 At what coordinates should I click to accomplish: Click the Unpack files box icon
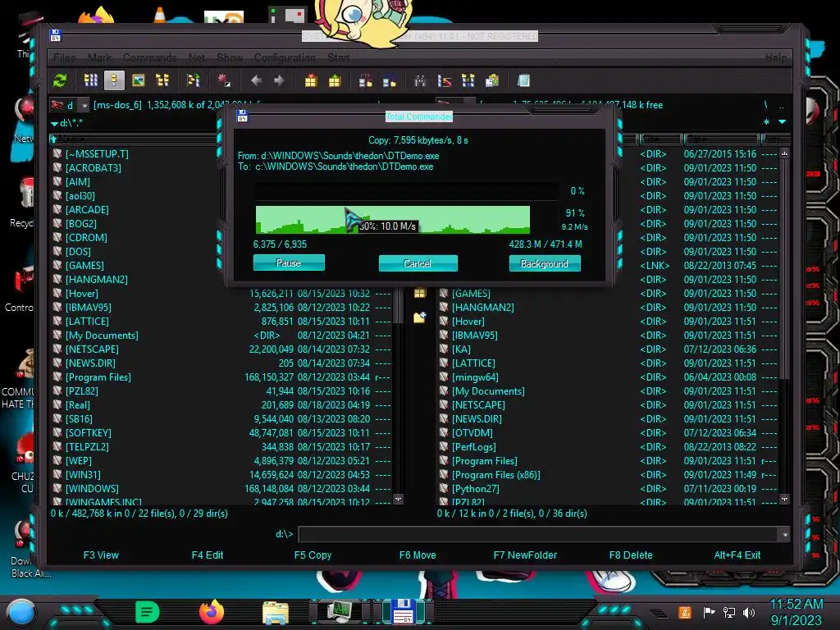[335, 81]
